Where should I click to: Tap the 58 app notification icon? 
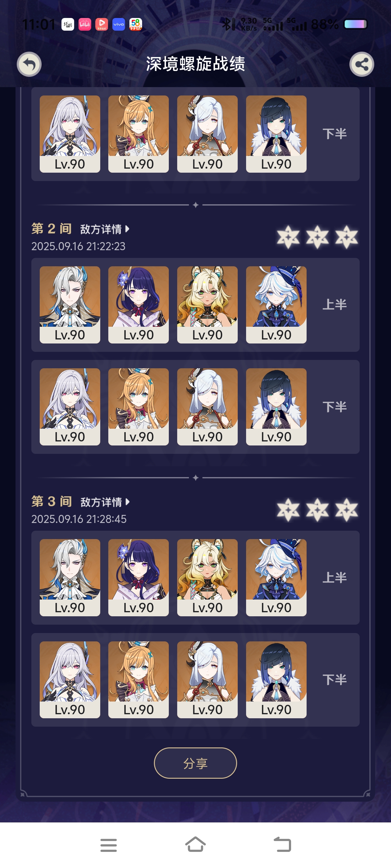pos(136,24)
